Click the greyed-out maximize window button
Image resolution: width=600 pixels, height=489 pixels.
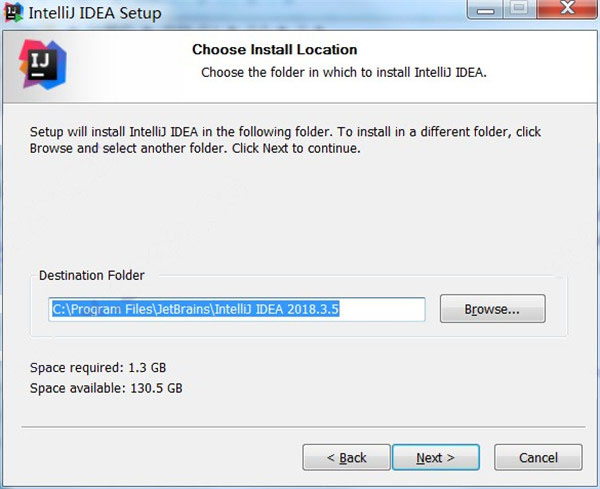pos(519,8)
